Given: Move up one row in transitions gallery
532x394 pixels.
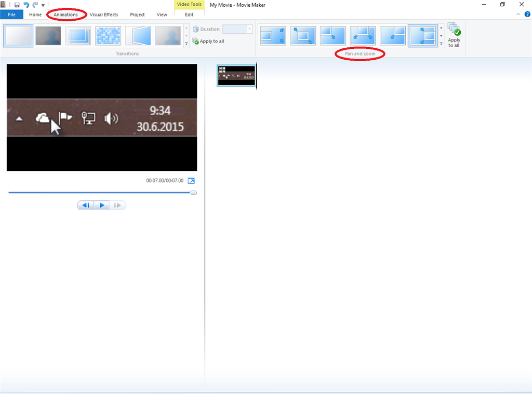Looking at the screenshot, I should 187,28.
